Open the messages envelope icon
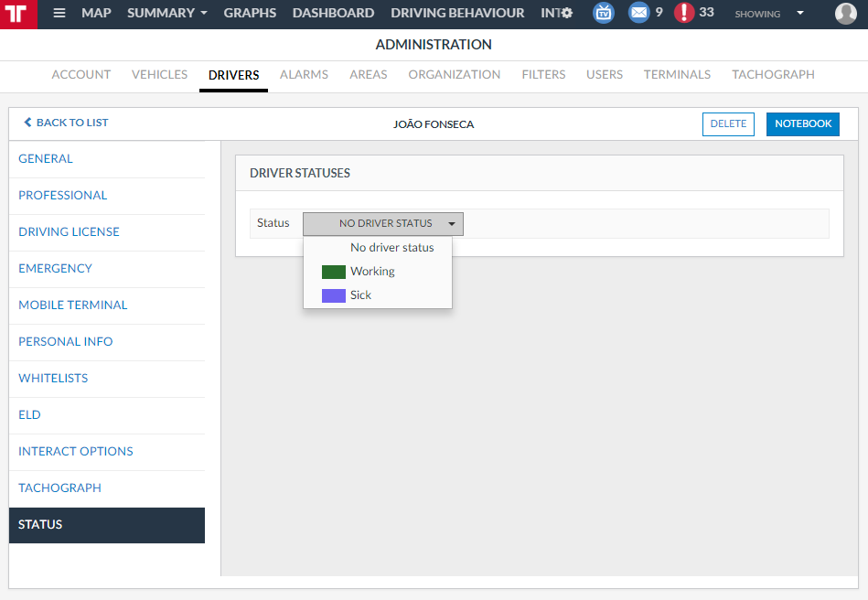868x600 pixels. pyautogui.click(x=638, y=13)
